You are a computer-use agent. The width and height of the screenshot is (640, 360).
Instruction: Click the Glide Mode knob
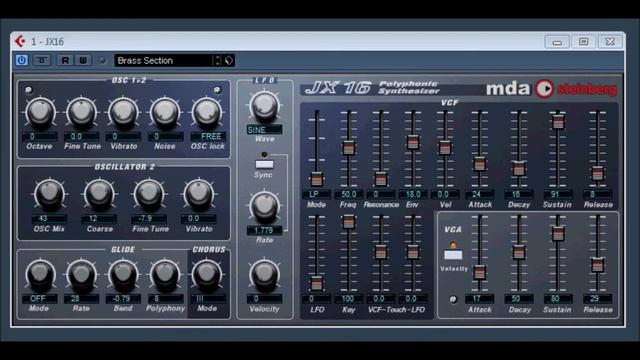[40, 275]
